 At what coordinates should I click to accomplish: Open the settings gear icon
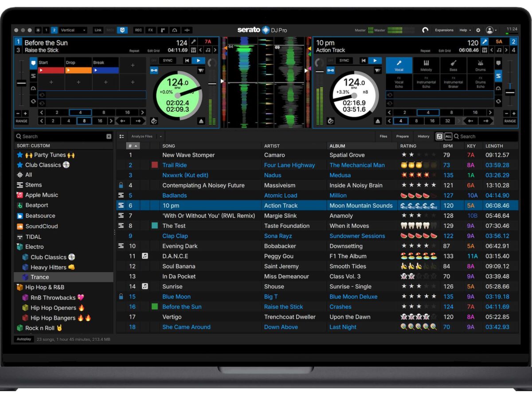pyautogui.click(x=478, y=30)
